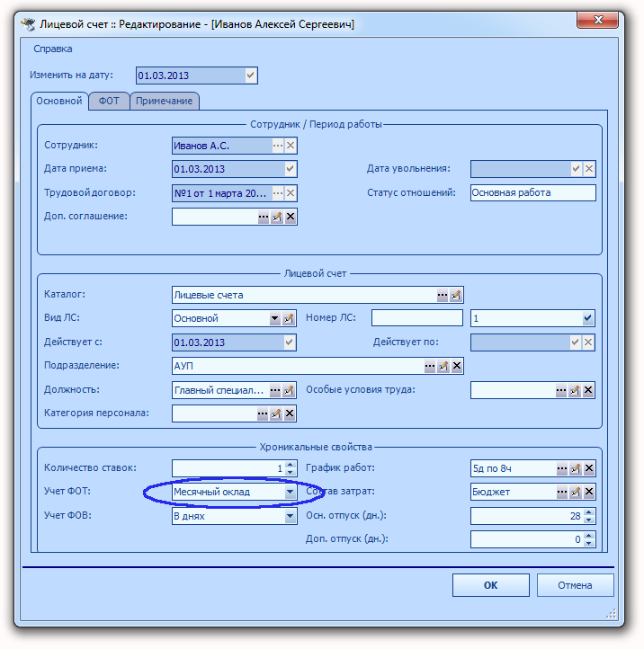Edit Подразделение АУП with pencil icon
Image resolution: width=644 pixels, height=649 pixels.
443,366
